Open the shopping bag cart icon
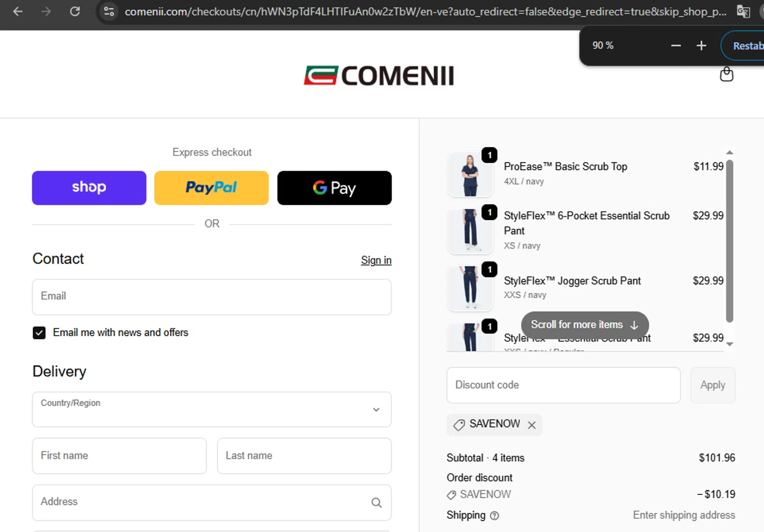This screenshot has width=764, height=532. point(726,74)
